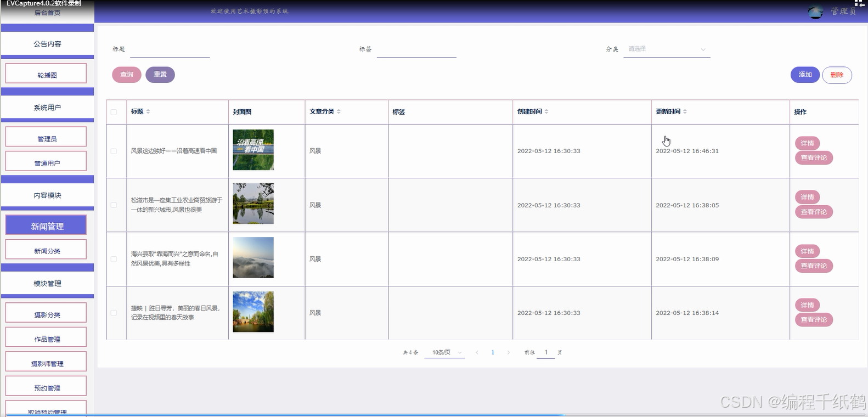
Task: Open 普通用户 in the sidebar
Action: (x=46, y=161)
